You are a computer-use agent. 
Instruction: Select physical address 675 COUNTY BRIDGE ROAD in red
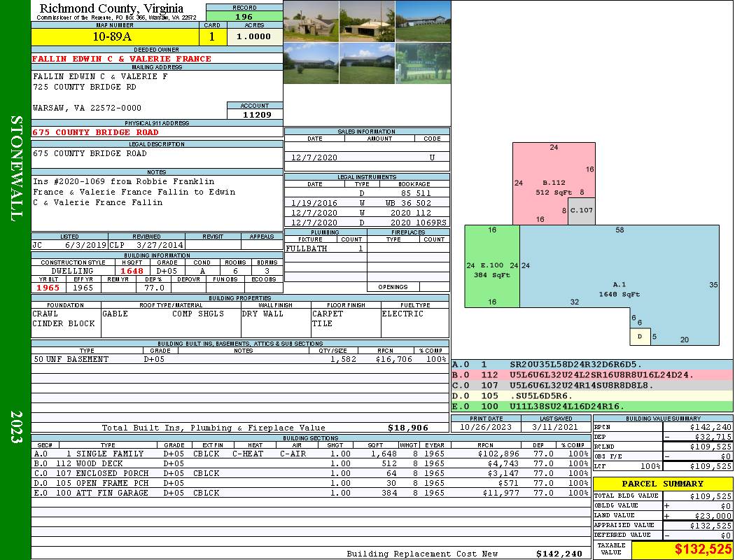[x=95, y=132]
